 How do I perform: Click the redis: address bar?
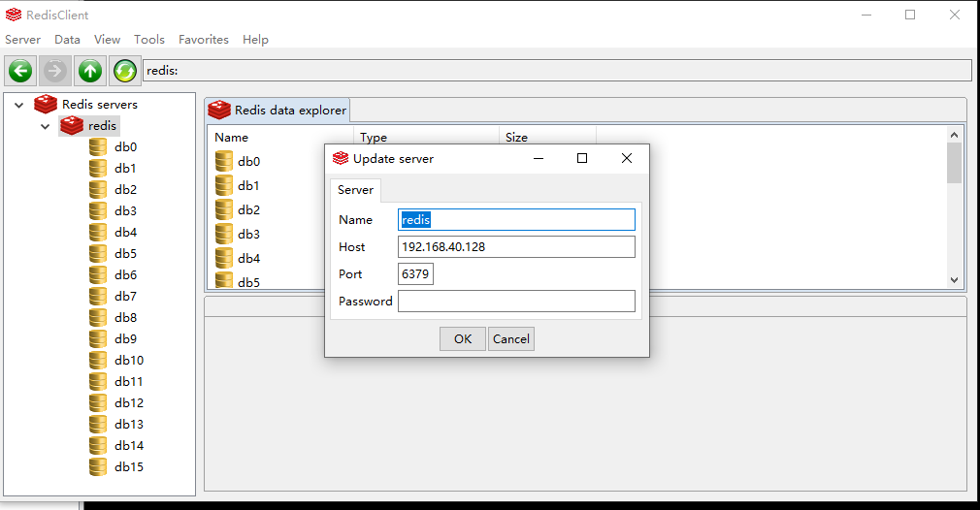tap(557, 71)
